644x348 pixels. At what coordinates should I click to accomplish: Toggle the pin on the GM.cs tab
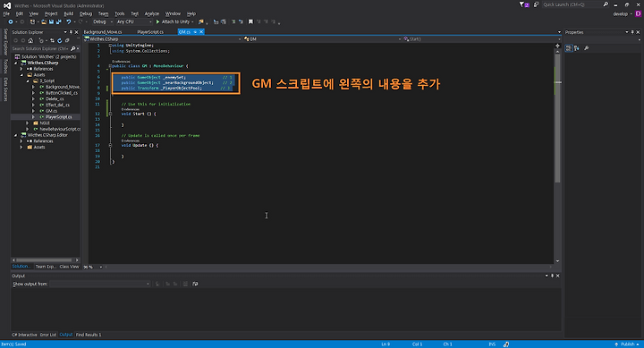195,32
